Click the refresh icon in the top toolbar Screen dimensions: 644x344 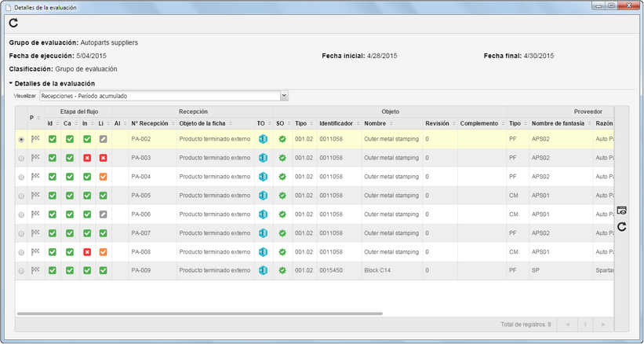point(13,23)
